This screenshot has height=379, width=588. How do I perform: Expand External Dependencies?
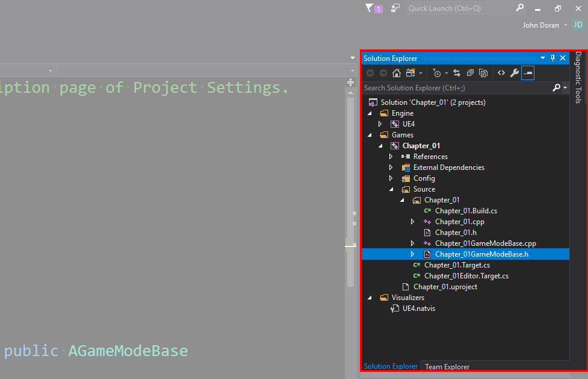[391, 168]
